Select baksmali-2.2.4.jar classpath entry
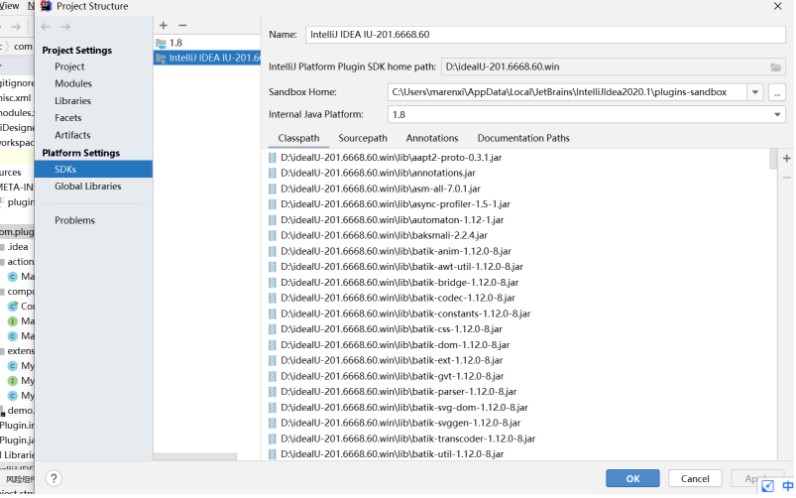This screenshot has height=498, width=796. [384, 236]
